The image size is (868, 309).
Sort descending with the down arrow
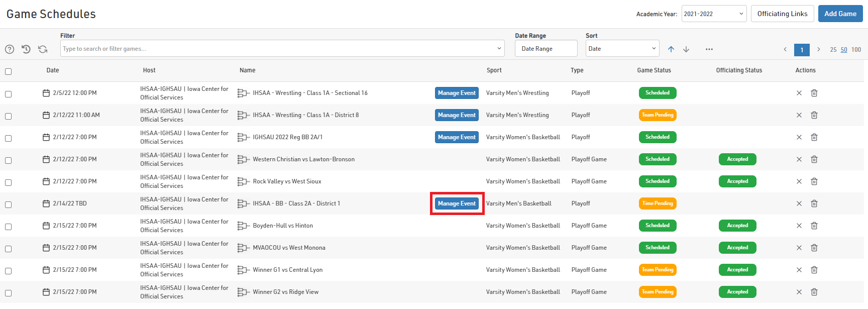686,49
